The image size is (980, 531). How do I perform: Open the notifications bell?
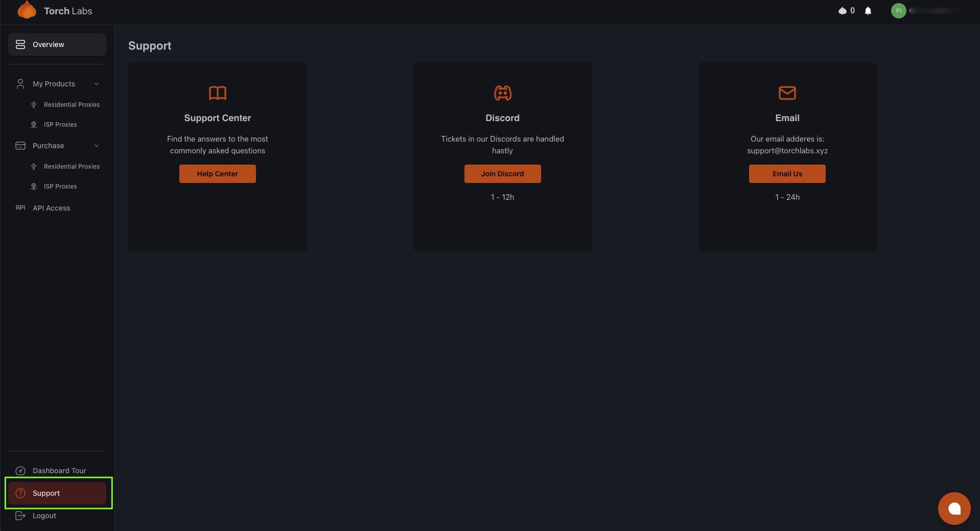tap(868, 11)
